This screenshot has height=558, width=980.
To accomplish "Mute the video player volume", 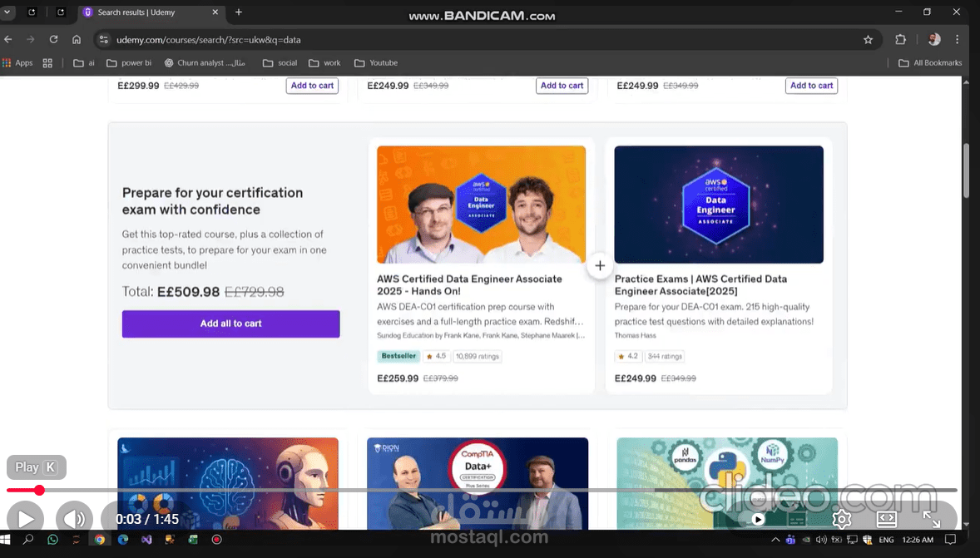I will click(74, 519).
